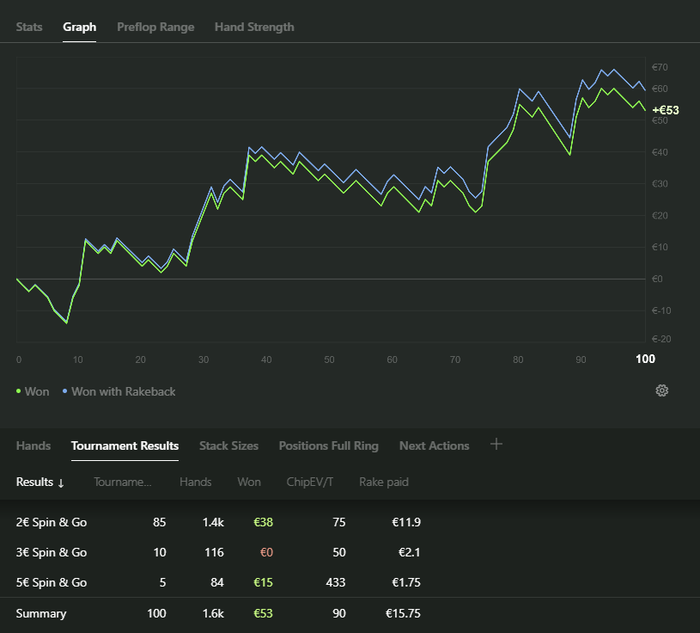The image size is (700, 633).
Task: Sort by Tournament column header
Action: pos(123,482)
